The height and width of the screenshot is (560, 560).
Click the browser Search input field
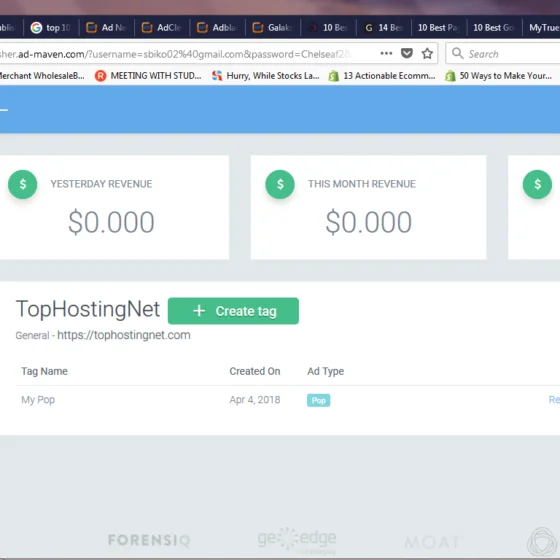[503, 54]
